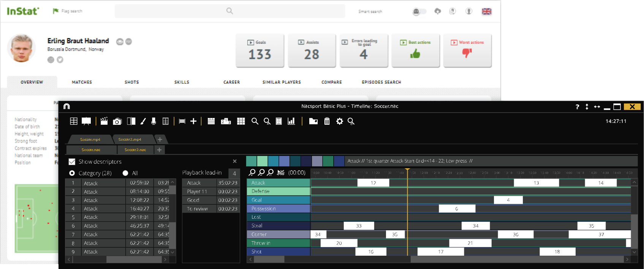Click the Nacsport logo in title bar
This screenshot has height=269, width=644.
click(x=67, y=107)
